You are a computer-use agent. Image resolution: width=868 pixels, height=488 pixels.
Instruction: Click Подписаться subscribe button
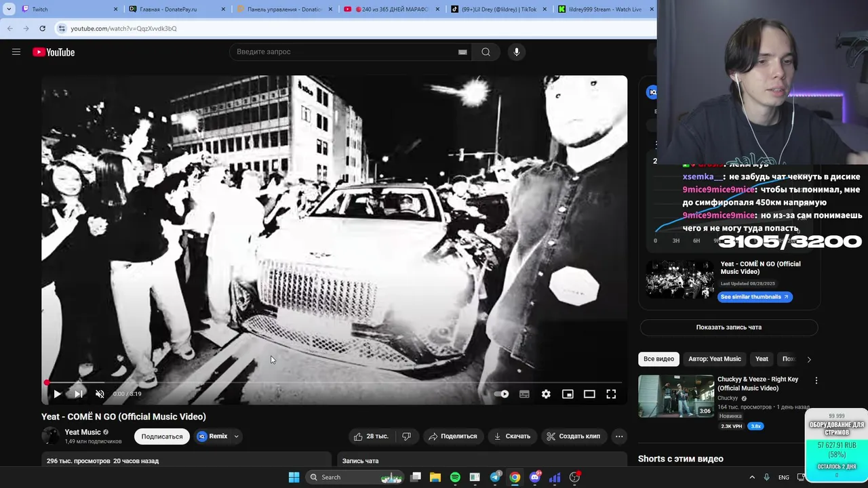click(162, 436)
